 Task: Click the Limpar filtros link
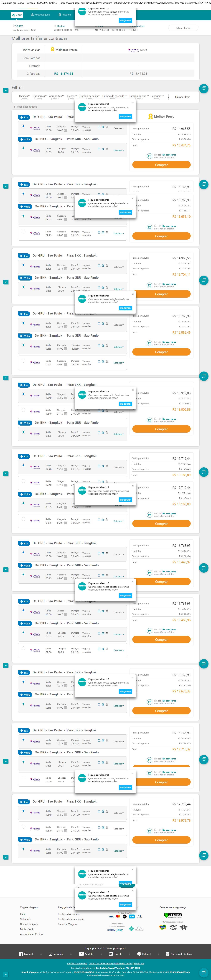pyautogui.click(x=183, y=97)
